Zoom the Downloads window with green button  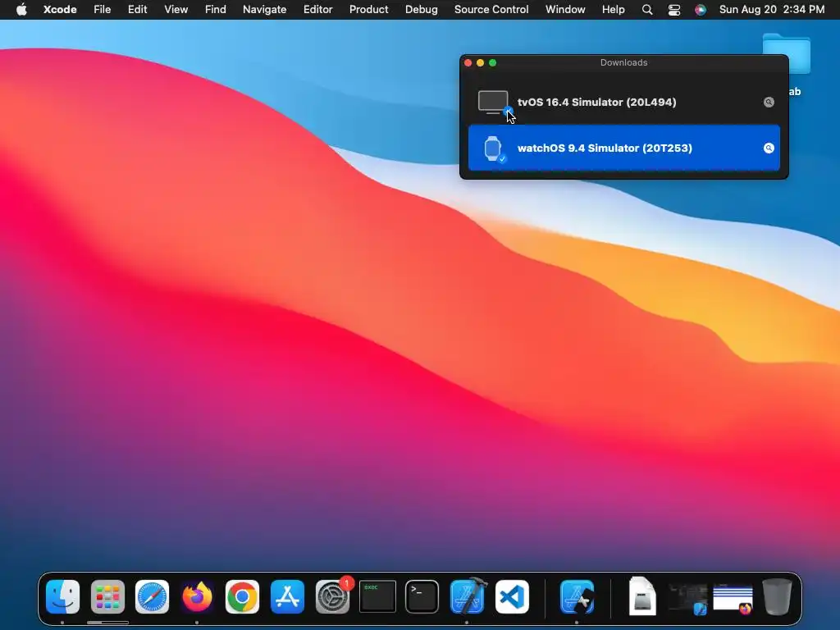492,62
